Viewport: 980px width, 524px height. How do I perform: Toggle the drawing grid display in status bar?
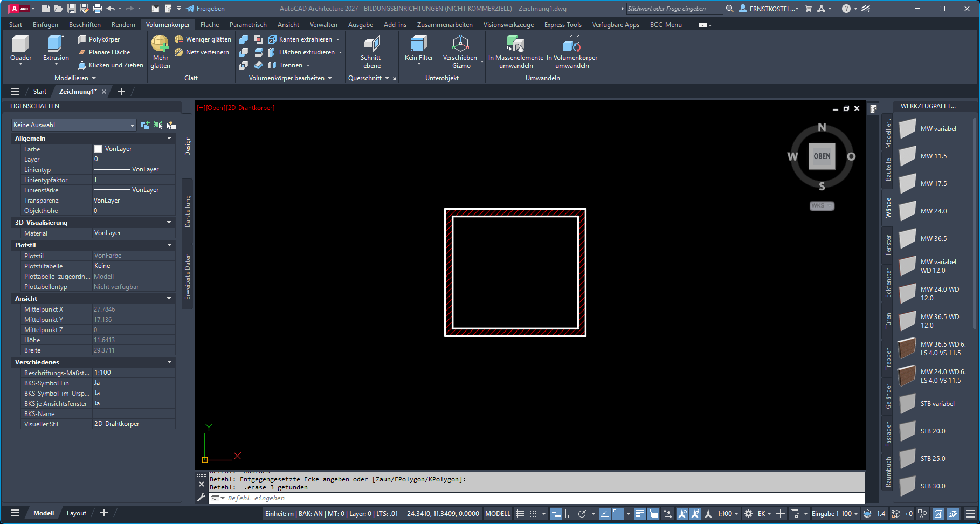click(520, 514)
